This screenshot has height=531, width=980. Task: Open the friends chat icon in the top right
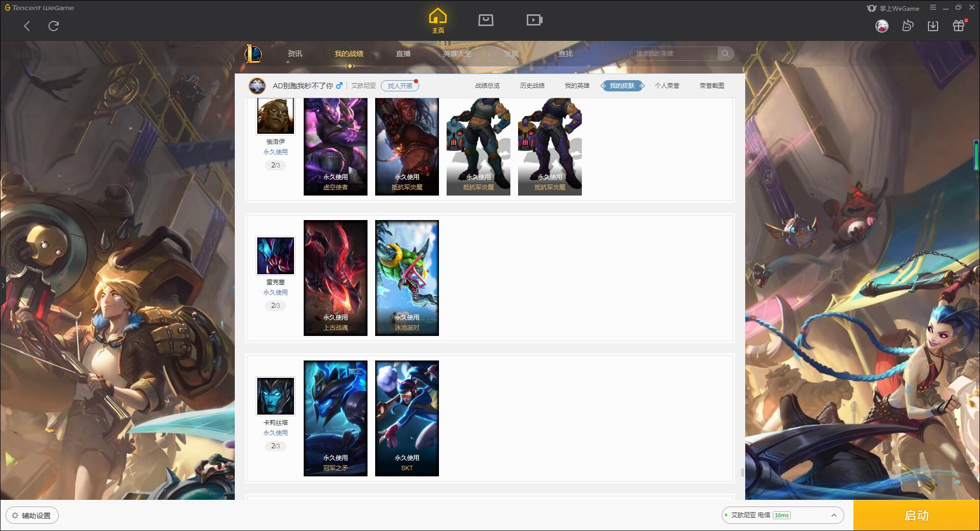pos(908,26)
